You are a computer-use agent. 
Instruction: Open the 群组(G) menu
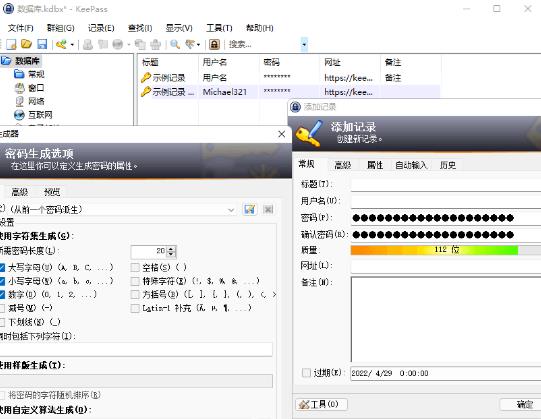pos(60,28)
